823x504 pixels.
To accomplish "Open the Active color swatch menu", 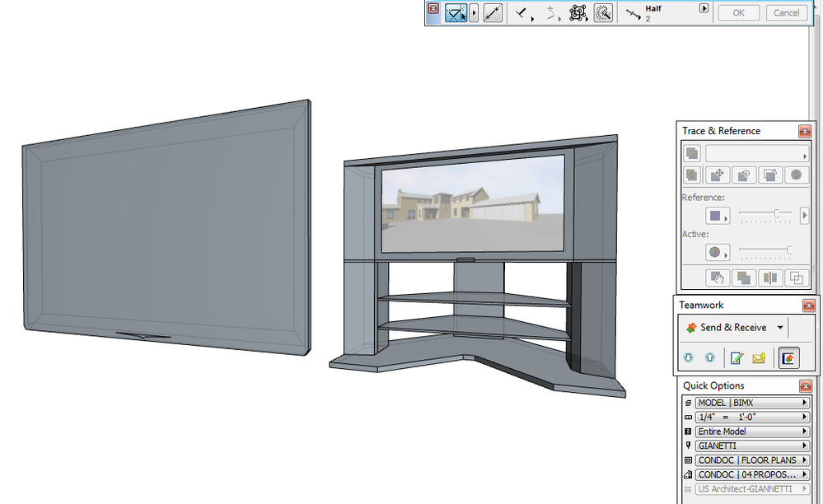I will point(718,252).
